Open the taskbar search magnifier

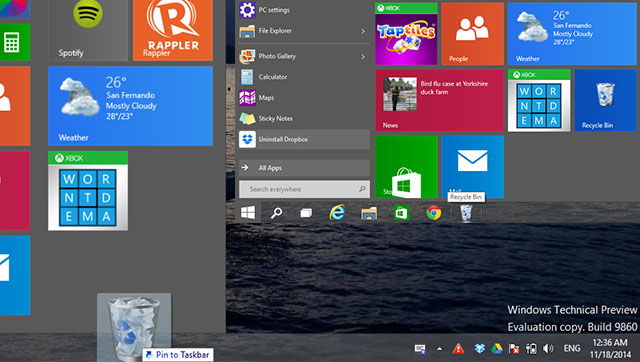coord(276,213)
